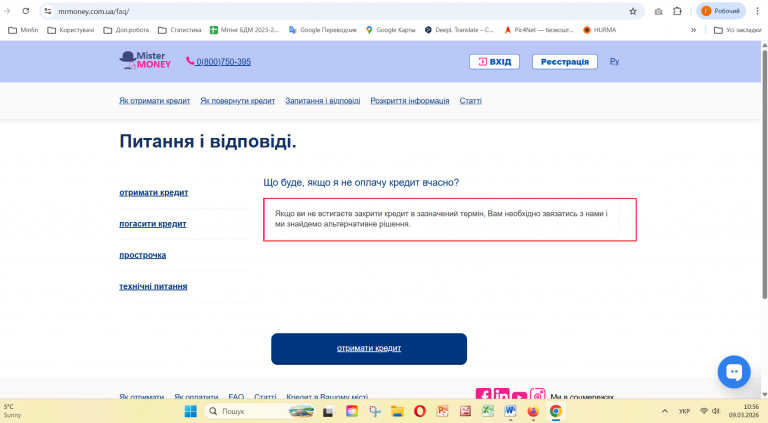The image size is (768, 423).
Task: Click the Chrome icon on the taskbar
Action: click(x=555, y=411)
